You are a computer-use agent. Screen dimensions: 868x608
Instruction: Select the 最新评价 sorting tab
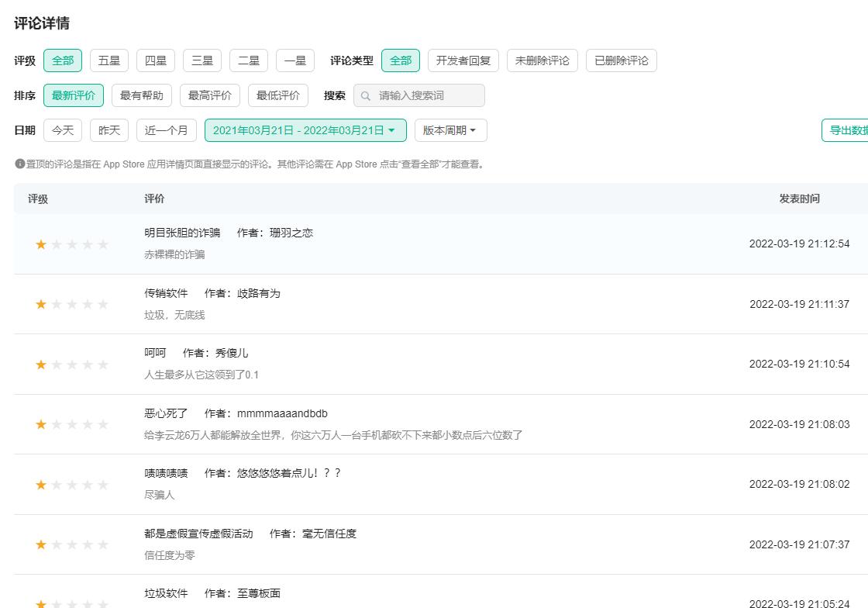click(74, 95)
